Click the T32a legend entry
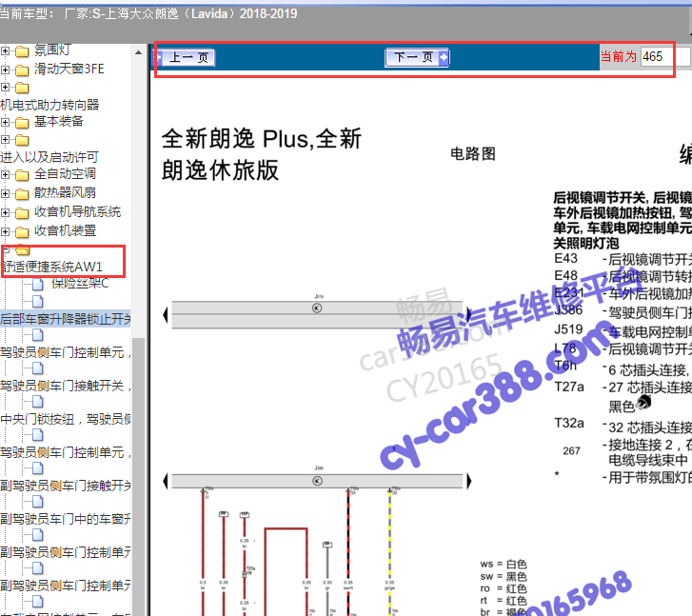This screenshot has width=692, height=616. (569, 423)
